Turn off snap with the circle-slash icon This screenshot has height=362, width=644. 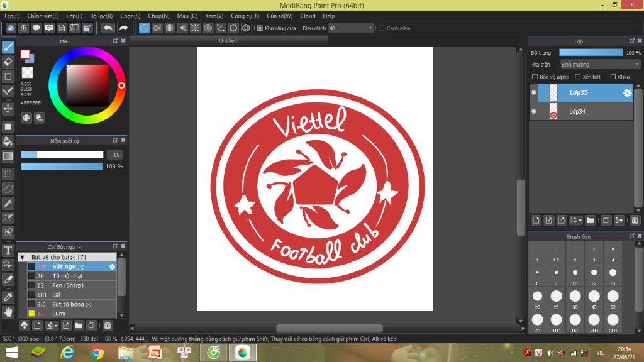144,28
